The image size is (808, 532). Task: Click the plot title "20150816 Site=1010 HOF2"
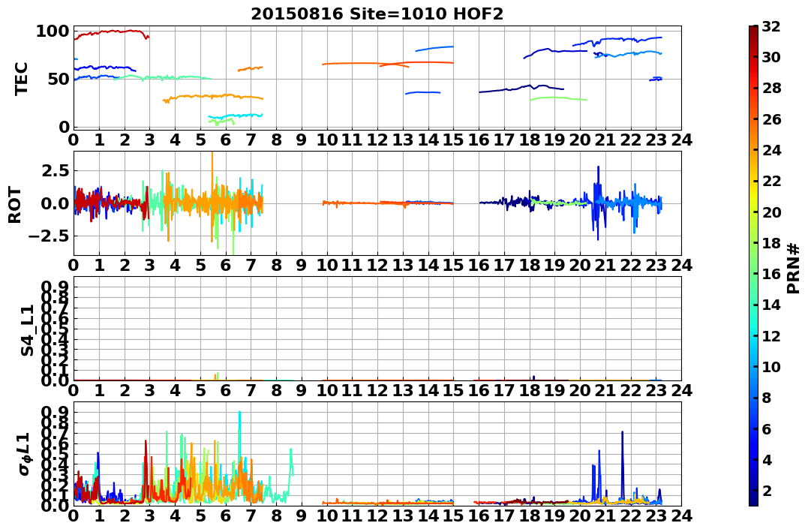point(377,14)
